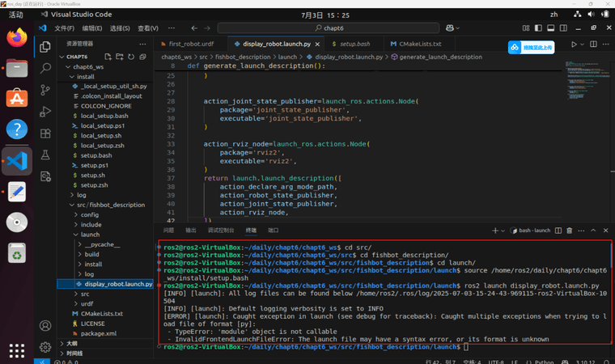The width and height of the screenshot is (615, 364).
Task: Open run button dropdown arrow
Action: click(x=582, y=44)
